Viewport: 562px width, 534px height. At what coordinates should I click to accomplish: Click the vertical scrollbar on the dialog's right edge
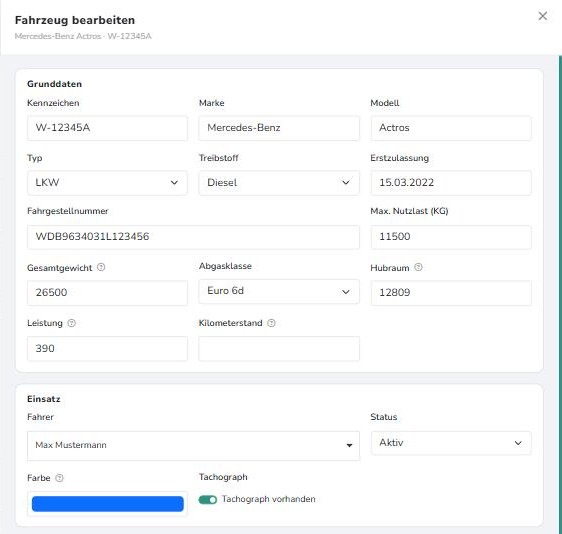pyautogui.click(x=560, y=294)
